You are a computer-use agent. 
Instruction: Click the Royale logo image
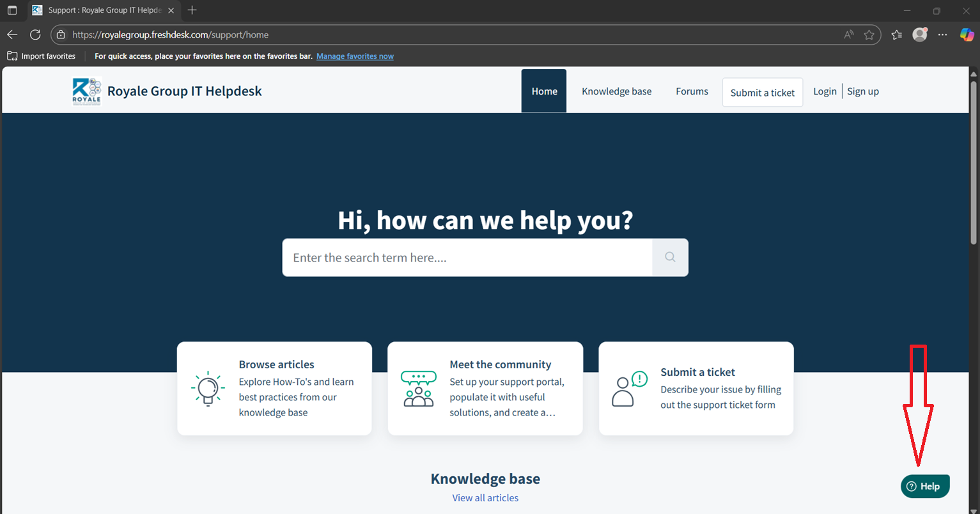pyautogui.click(x=86, y=91)
